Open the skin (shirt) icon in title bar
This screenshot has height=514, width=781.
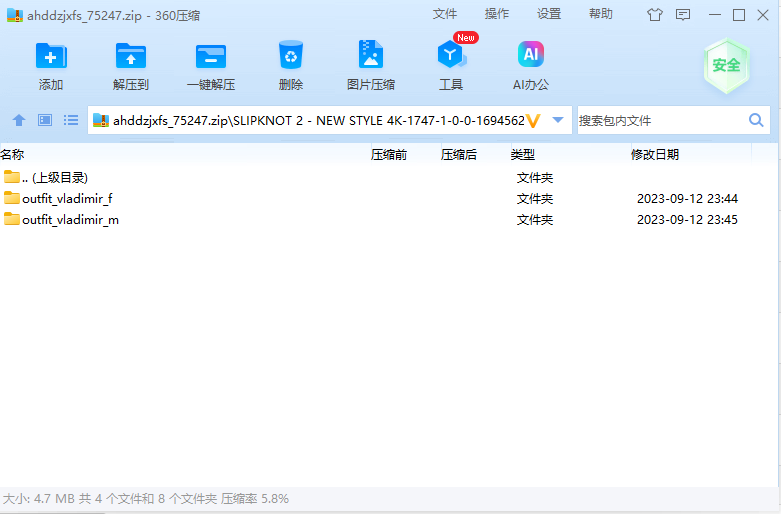pyautogui.click(x=655, y=15)
